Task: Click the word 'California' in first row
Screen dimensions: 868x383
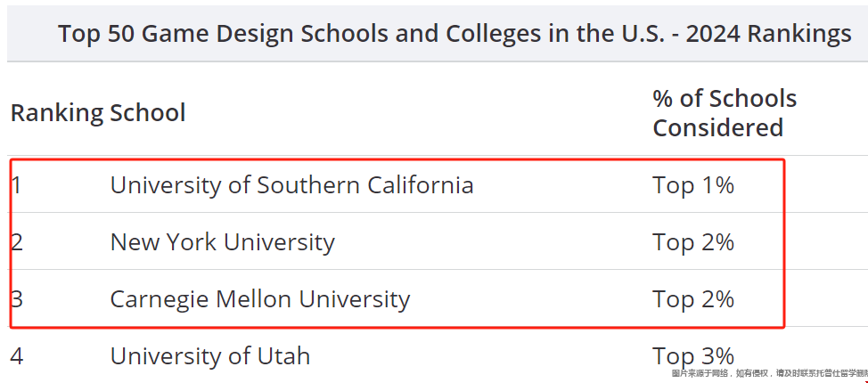Action: click(420, 185)
